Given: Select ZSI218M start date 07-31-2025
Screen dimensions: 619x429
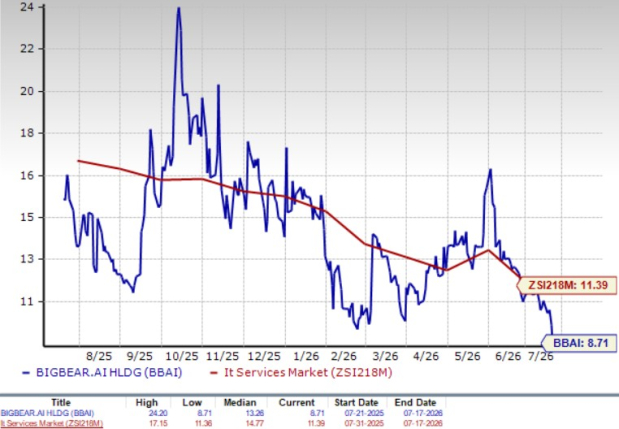Looking at the screenshot, I should click(364, 423).
